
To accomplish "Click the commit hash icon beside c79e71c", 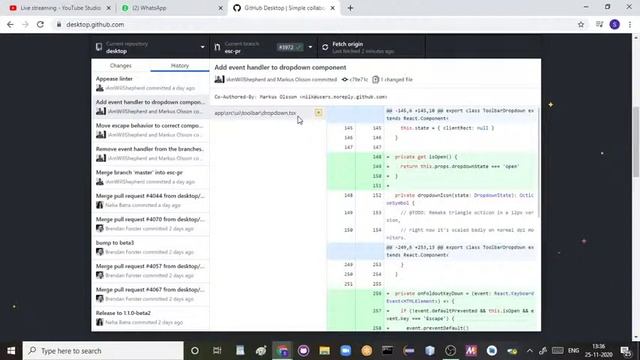I will [x=345, y=80].
